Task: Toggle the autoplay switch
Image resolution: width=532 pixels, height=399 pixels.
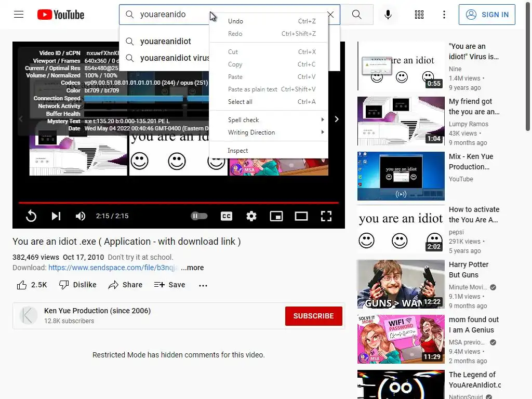Action: [199, 216]
